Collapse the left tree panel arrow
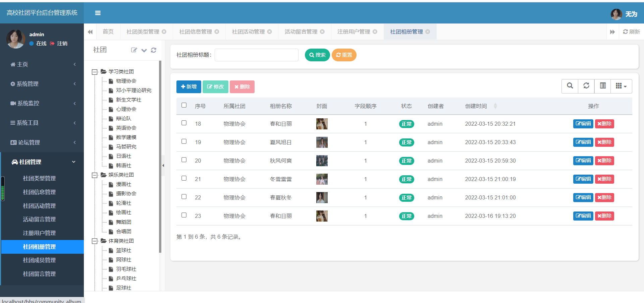644x303 pixels. tap(163, 165)
